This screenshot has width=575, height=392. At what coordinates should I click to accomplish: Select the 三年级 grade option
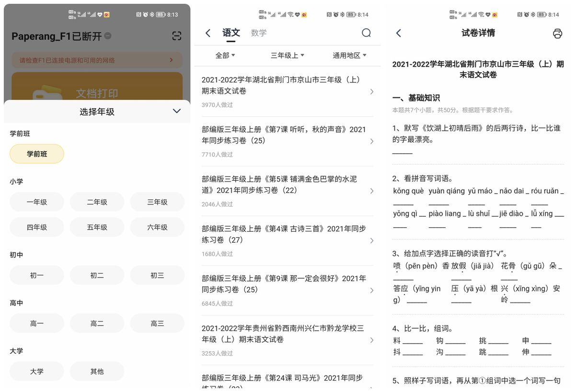pyautogui.click(x=157, y=202)
